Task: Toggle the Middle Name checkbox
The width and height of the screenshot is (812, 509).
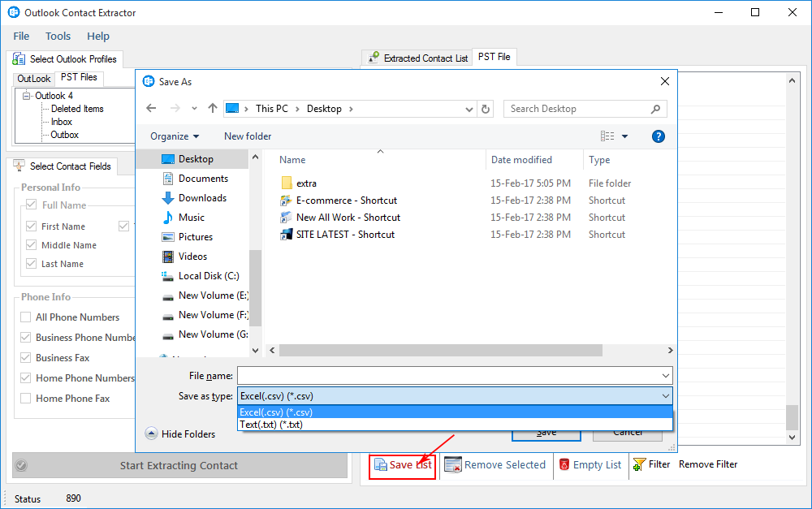Action: pyautogui.click(x=31, y=244)
